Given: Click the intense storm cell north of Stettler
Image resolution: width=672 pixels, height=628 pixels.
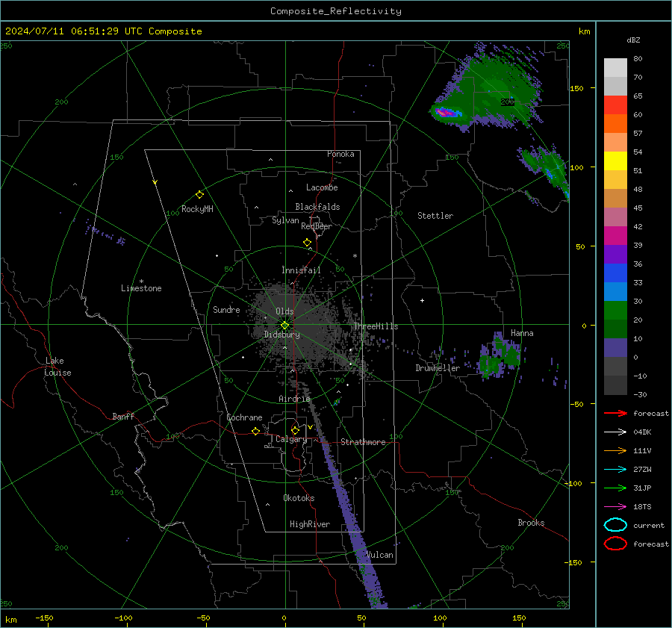Looking at the screenshot, I should click(x=447, y=113).
